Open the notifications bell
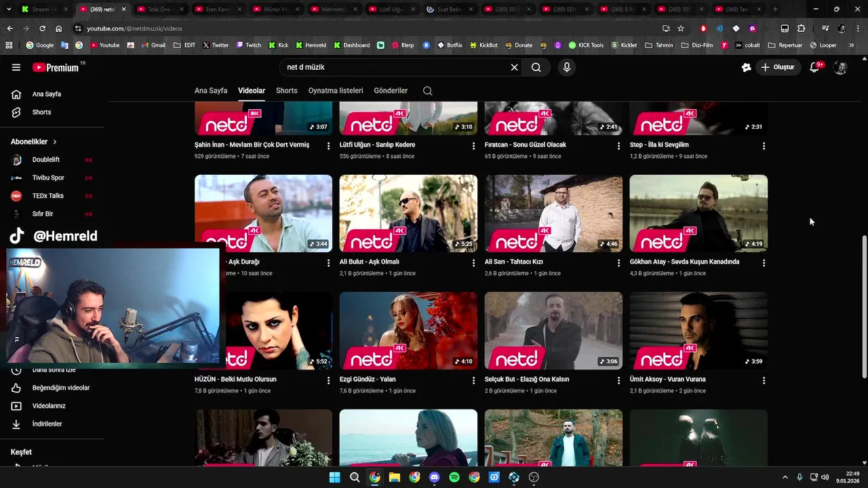The width and height of the screenshot is (868, 488). [x=815, y=67]
